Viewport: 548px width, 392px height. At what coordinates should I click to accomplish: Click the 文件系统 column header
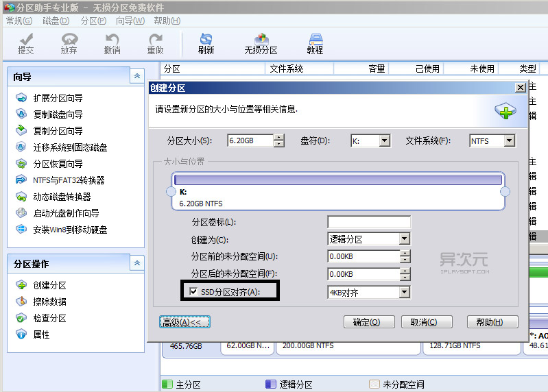(x=300, y=69)
